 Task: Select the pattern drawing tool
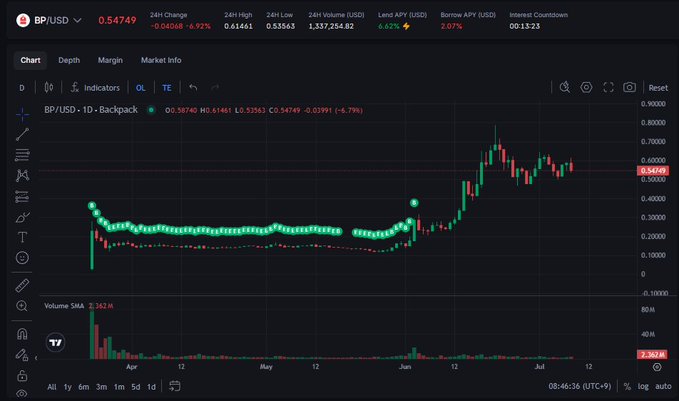click(22, 175)
